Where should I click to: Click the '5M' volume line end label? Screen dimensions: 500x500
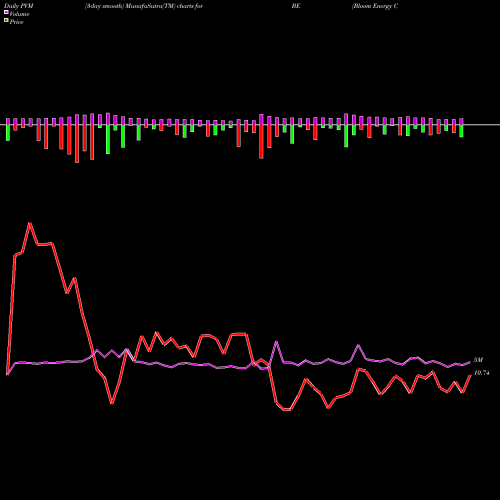478,360
